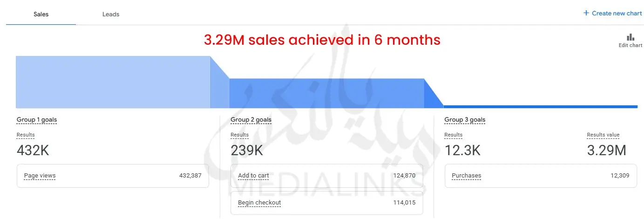
Task: Open the Leads tab
Action: pos(111,14)
